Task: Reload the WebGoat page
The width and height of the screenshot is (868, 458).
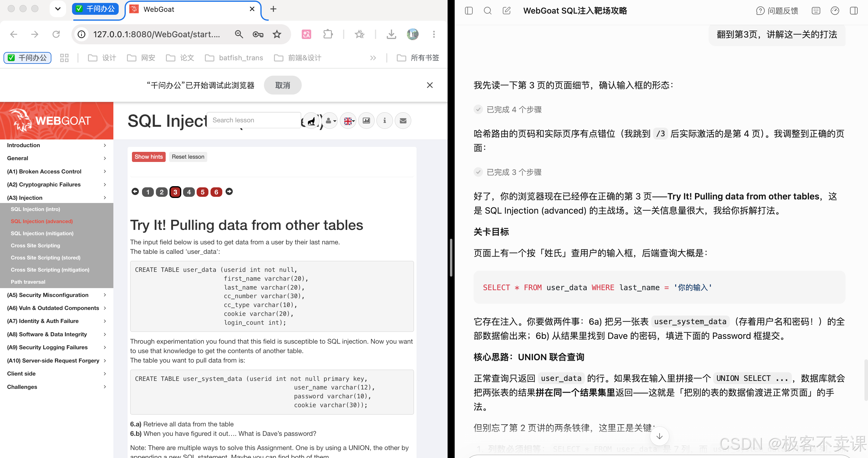Action: pos(56,34)
